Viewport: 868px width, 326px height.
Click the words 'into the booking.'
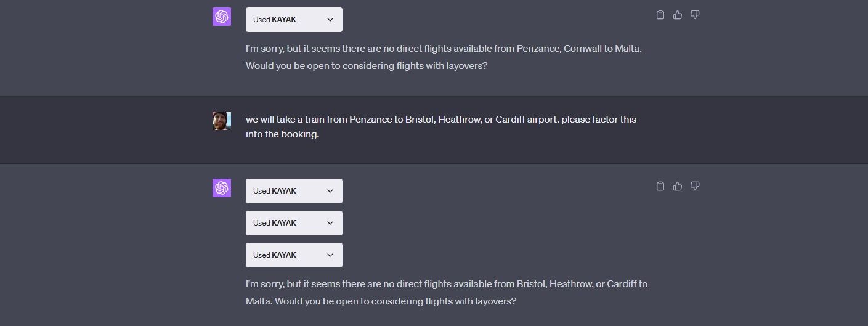(282, 134)
